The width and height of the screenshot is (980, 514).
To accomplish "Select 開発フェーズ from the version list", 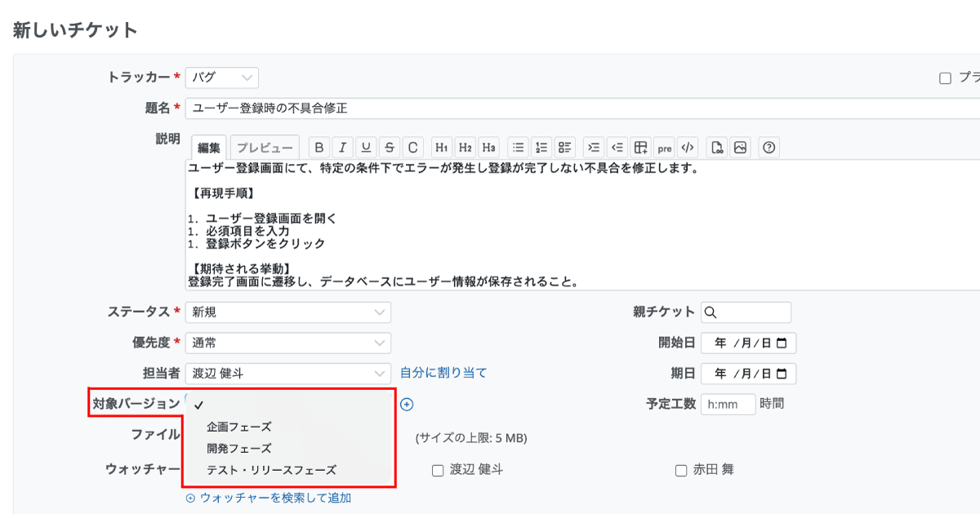I will coord(239,449).
